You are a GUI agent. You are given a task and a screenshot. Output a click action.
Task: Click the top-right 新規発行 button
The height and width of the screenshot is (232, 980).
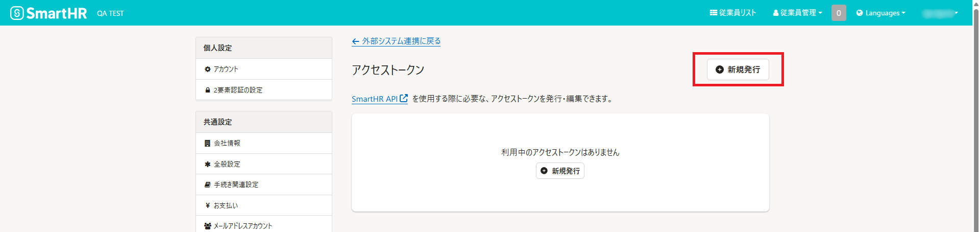[738, 69]
